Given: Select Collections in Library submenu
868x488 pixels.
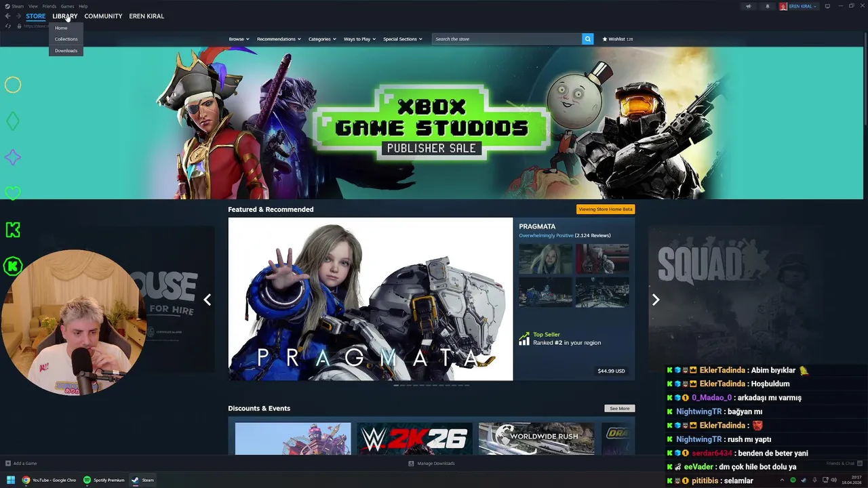Looking at the screenshot, I should [66, 39].
